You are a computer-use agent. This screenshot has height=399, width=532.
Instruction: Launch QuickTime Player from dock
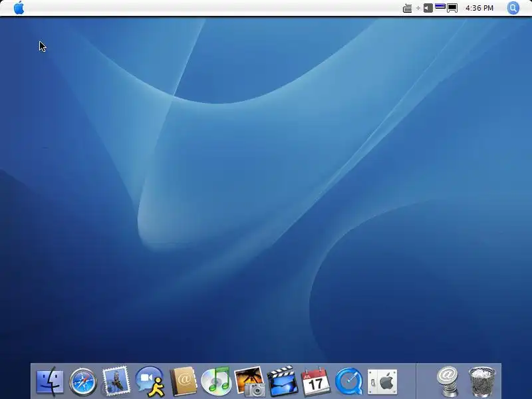(x=348, y=381)
